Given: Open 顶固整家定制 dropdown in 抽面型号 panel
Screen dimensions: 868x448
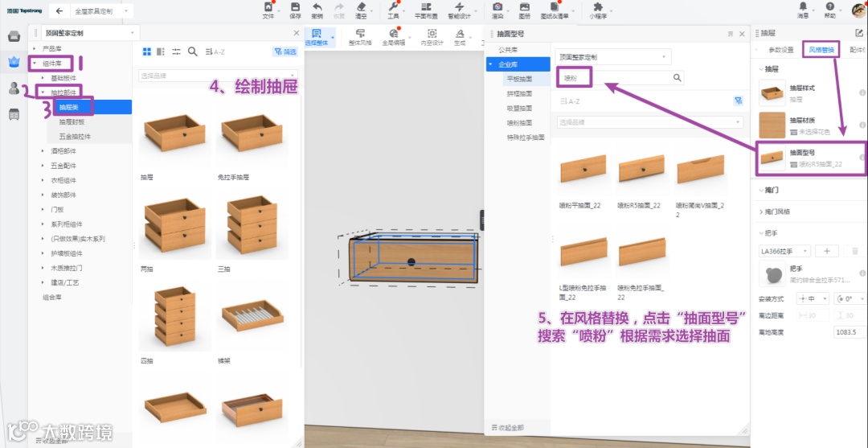Looking at the screenshot, I should tap(613, 57).
